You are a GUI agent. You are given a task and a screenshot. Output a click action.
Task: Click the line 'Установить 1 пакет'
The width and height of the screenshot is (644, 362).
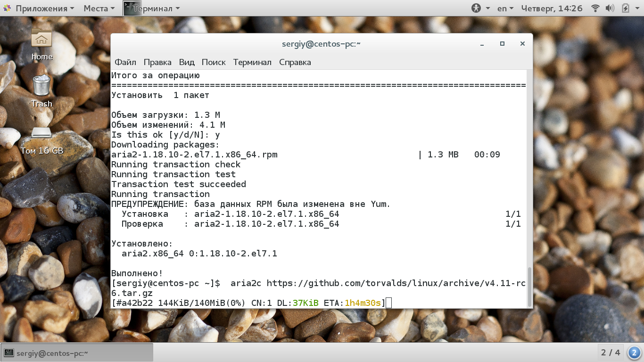160,95
